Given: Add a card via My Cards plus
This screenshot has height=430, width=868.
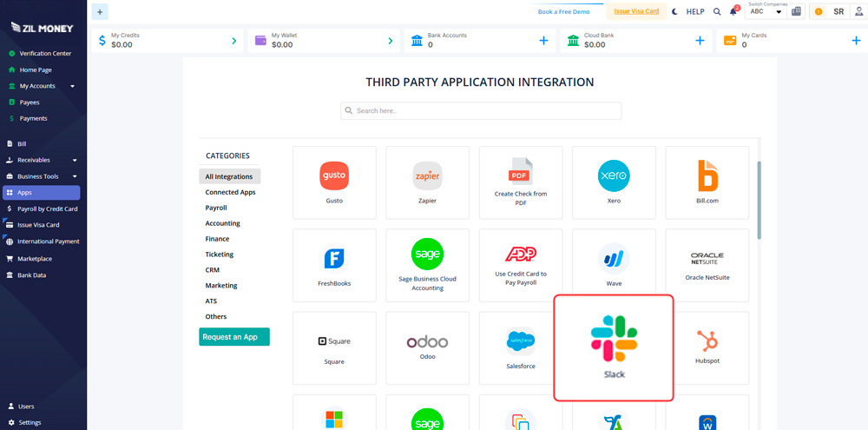Looking at the screenshot, I should click(856, 41).
